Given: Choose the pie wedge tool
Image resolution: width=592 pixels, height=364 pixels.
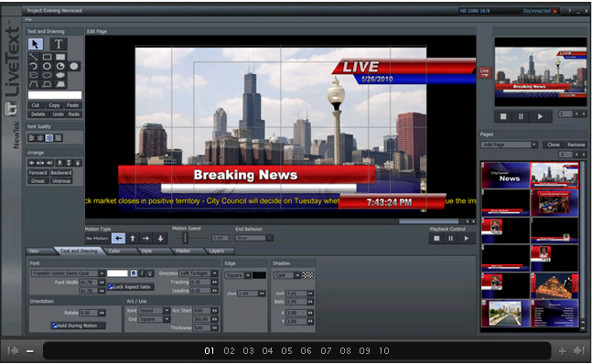Looking at the screenshot, I should (60, 67).
